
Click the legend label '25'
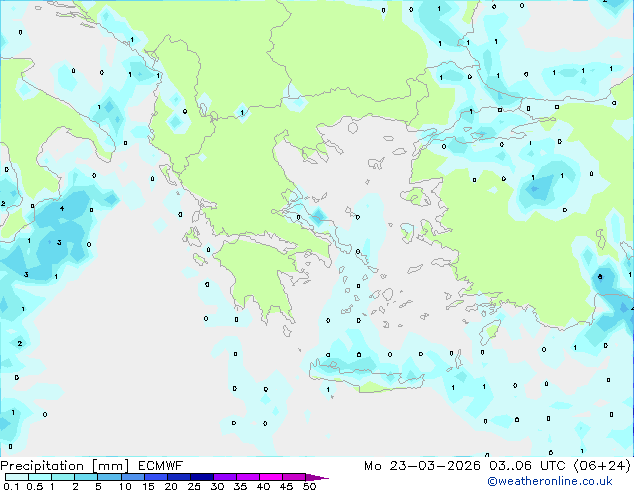pyautogui.click(x=194, y=486)
